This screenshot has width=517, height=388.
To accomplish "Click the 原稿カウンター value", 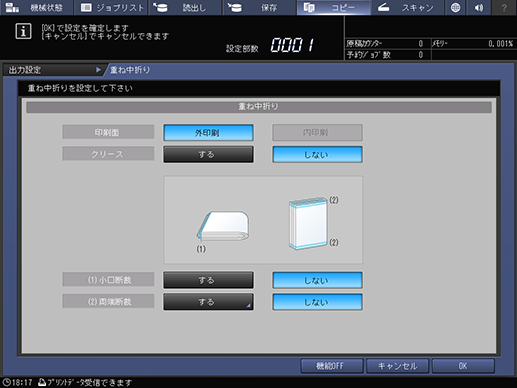I will pyautogui.click(x=421, y=43).
